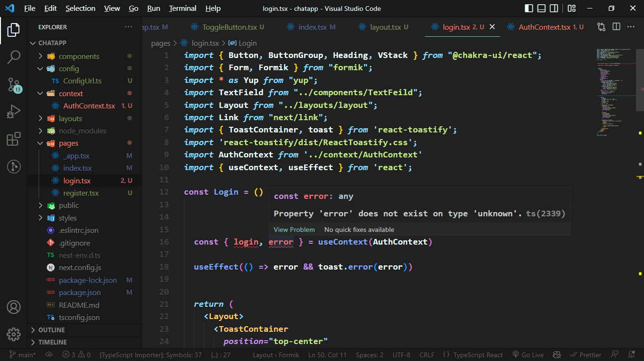Open the Extensions view
The image size is (644, 361).
14,139
